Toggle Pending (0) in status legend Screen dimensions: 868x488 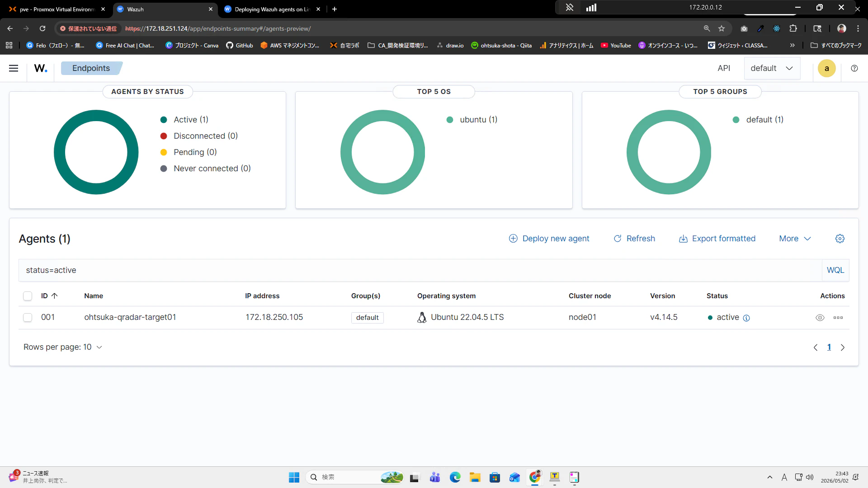pyautogui.click(x=189, y=152)
